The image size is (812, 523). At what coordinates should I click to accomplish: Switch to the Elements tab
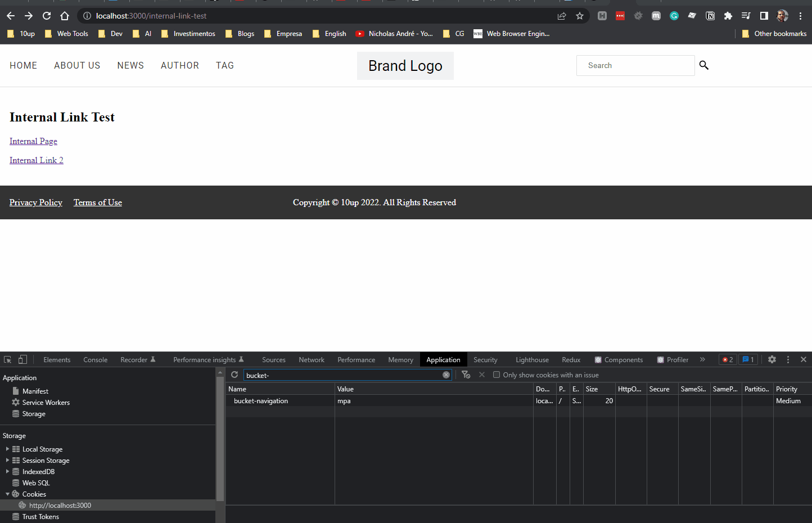click(57, 359)
